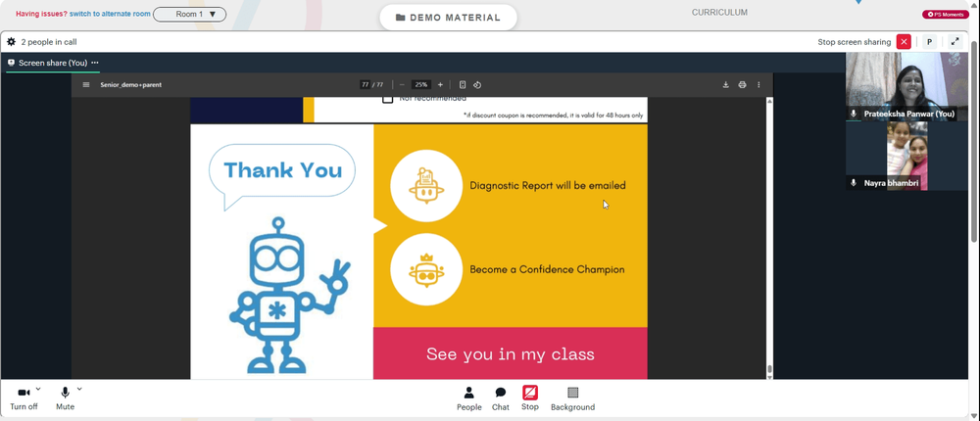
Task: Click Nayra bhambri's microphone icon
Action: coord(854,183)
